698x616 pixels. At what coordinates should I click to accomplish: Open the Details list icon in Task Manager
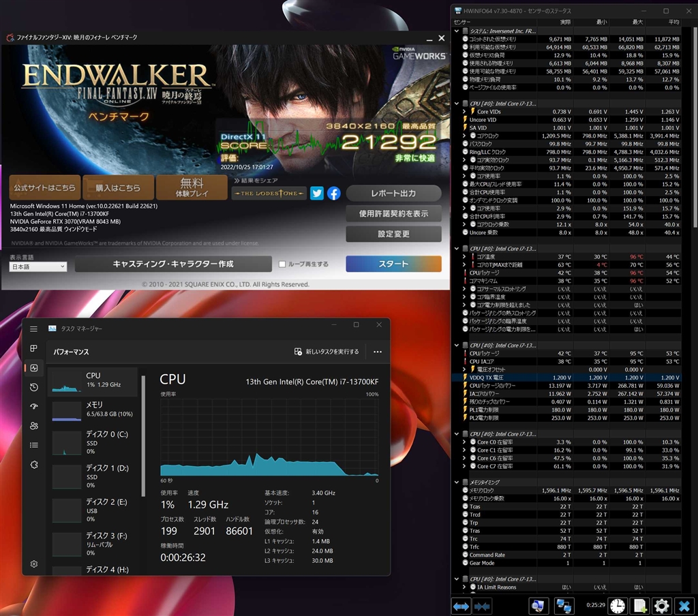(34, 445)
